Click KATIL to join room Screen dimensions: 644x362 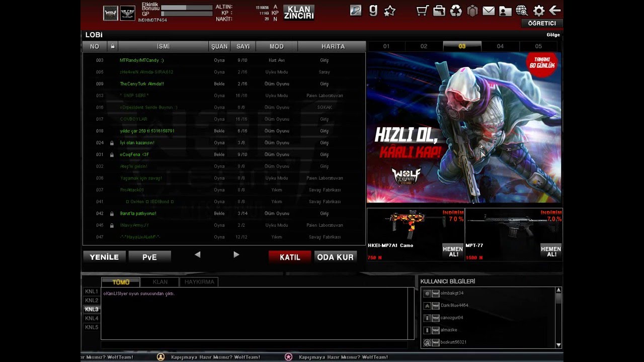coord(290,257)
